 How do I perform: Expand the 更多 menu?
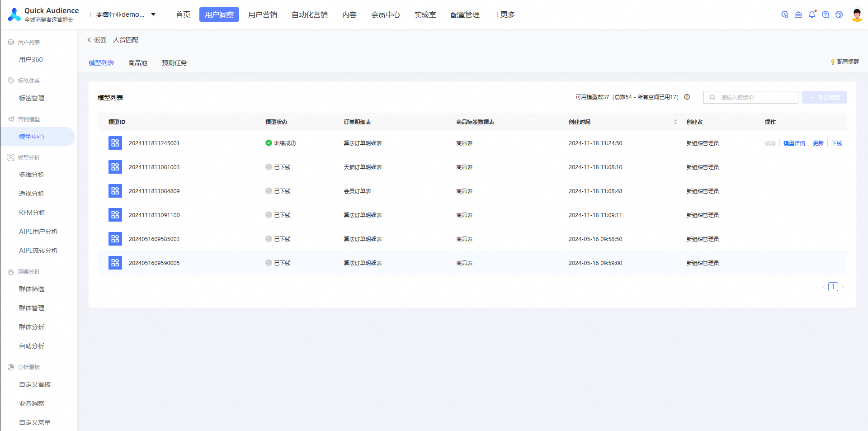[x=505, y=14]
